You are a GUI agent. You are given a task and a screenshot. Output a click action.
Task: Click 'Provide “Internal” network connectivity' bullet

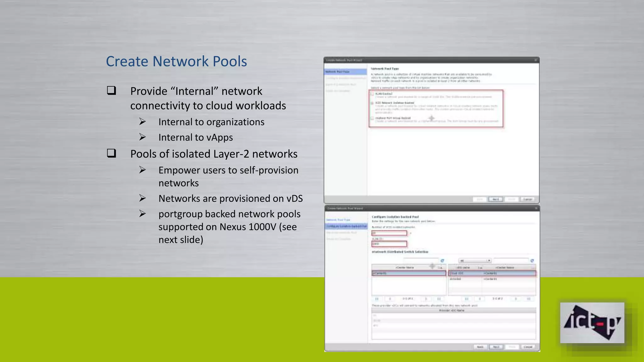208,98
